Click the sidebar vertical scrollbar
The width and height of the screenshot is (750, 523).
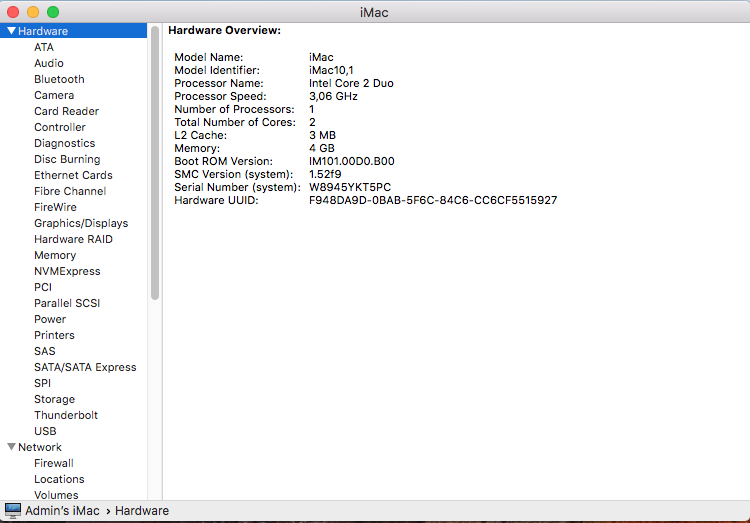click(155, 160)
